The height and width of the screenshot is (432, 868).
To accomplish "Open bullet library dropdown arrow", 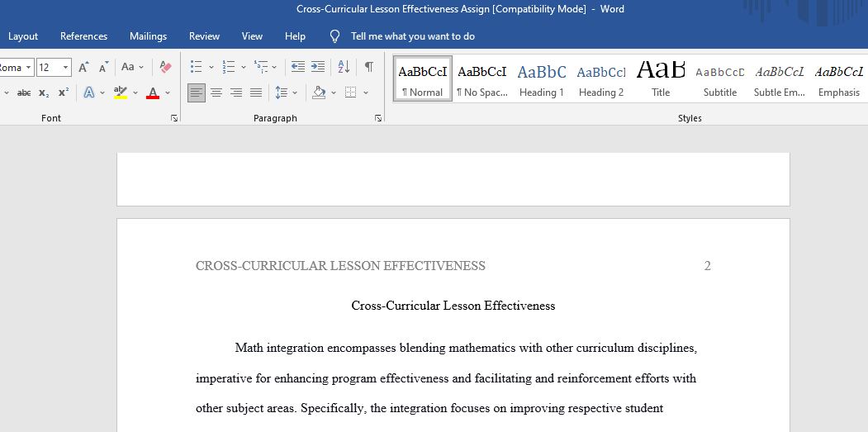I will [211, 68].
